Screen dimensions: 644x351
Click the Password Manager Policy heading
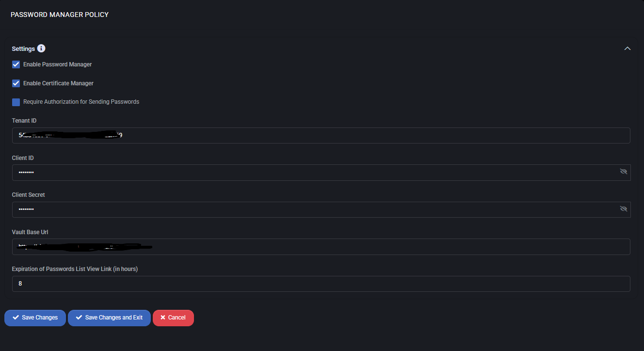[x=60, y=15]
